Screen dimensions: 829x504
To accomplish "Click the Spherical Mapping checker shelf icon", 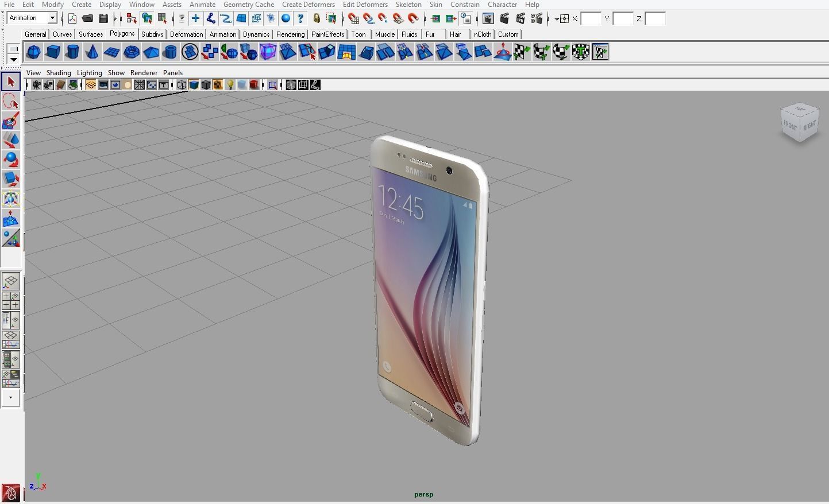I will (x=561, y=52).
